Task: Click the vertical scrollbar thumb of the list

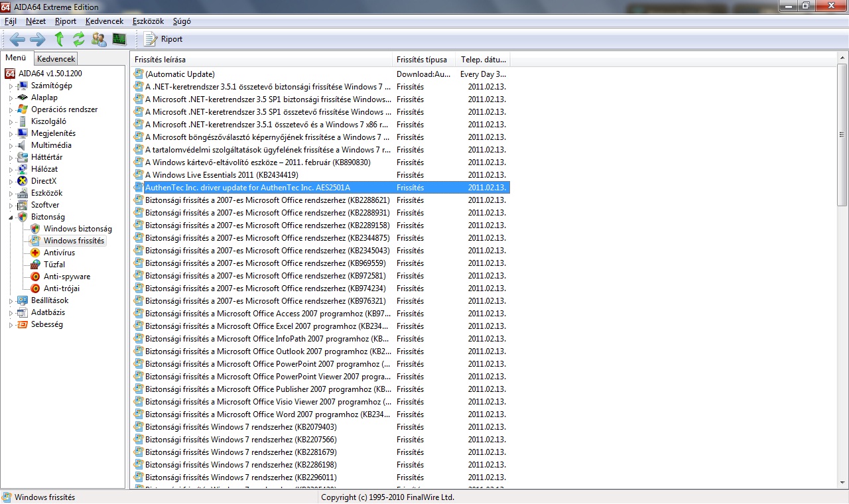Action: point(842,136)
